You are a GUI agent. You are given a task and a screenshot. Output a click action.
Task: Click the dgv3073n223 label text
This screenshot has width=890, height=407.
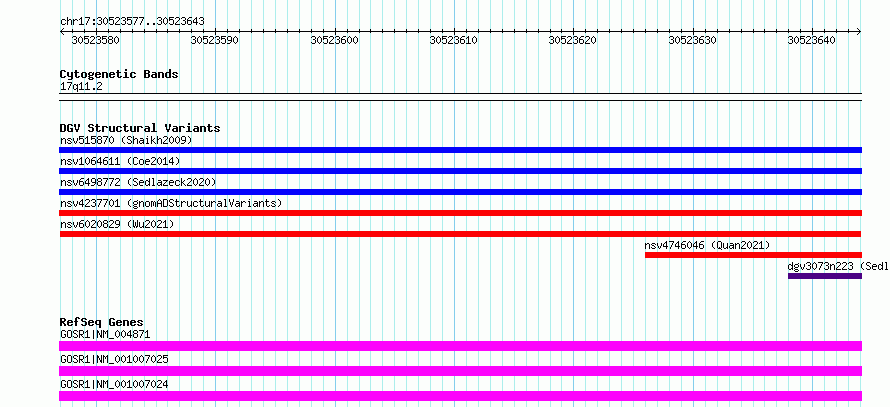pos(820,266)
